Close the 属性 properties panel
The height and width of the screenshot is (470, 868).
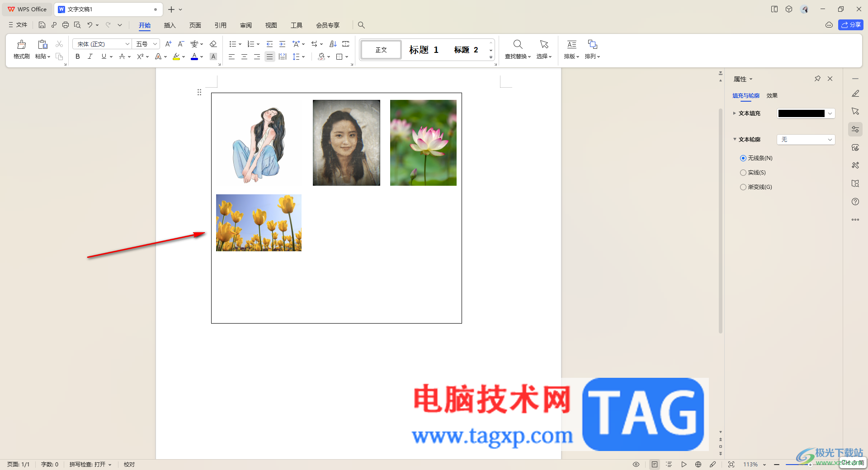830,79
